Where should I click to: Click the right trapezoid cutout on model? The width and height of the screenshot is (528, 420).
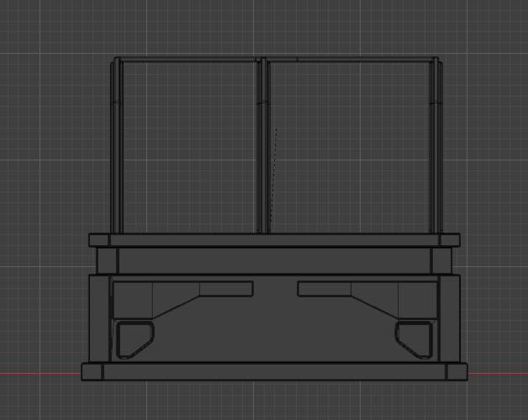414,340
